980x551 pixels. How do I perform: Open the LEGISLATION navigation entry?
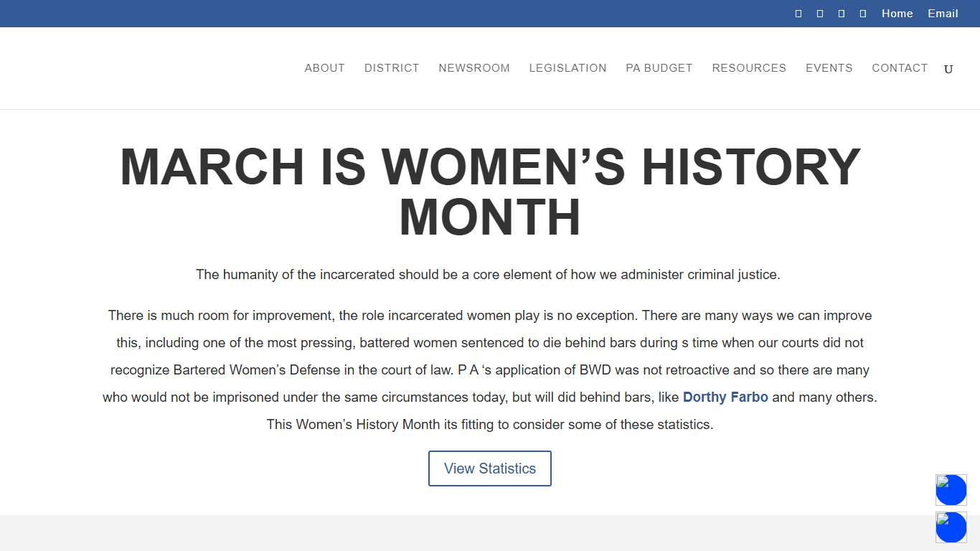pos(567,68)
